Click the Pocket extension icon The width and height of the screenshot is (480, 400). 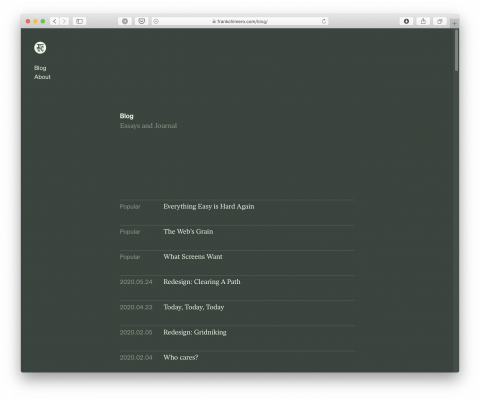pyautogui.click(x=142, y=21)
